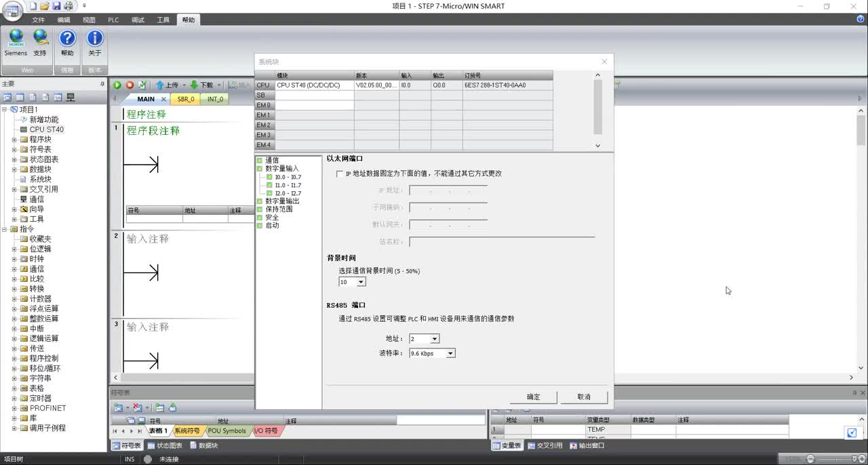
Task: Open the 文件 menu tab
Action: tap(38, 20)
